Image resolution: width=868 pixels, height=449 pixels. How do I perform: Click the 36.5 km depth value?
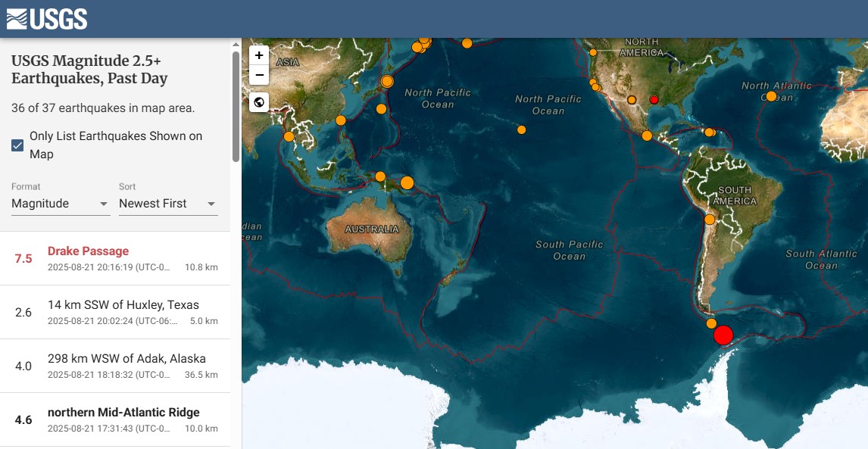(201, 375)
